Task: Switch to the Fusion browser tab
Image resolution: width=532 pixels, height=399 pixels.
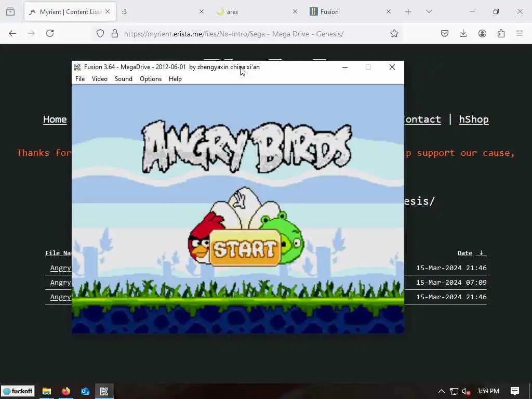Action: tap(350, 12)
